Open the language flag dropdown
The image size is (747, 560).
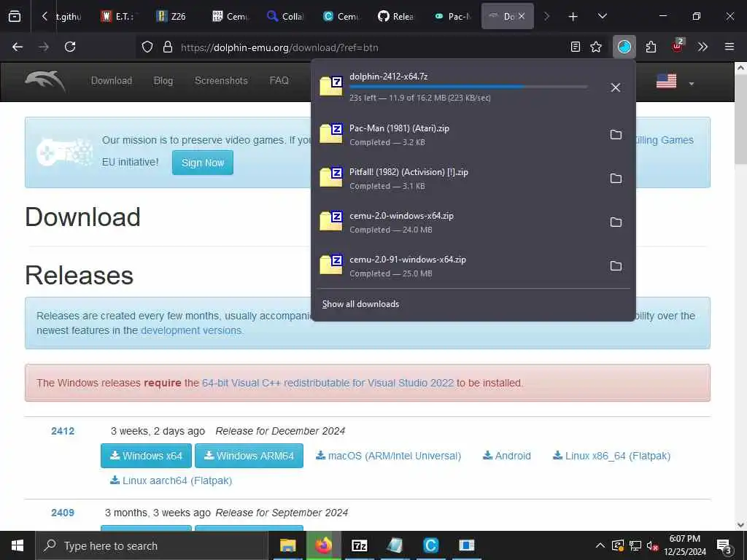[x=675, y=82]
